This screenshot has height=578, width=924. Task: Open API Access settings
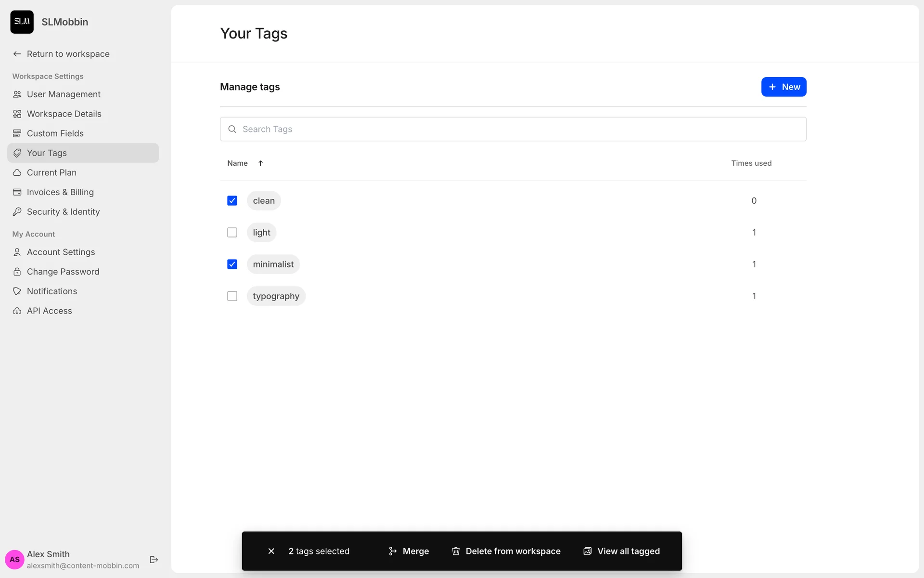pos(49,311)
